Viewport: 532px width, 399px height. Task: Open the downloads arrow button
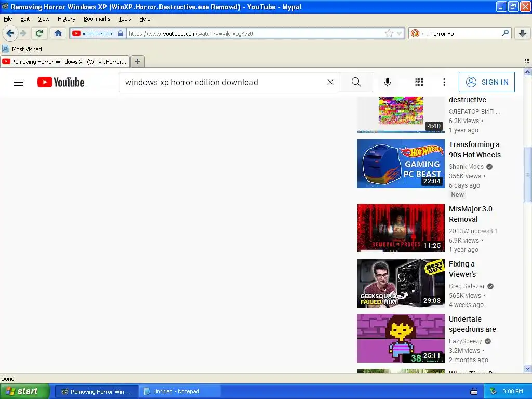coord(523,33)
